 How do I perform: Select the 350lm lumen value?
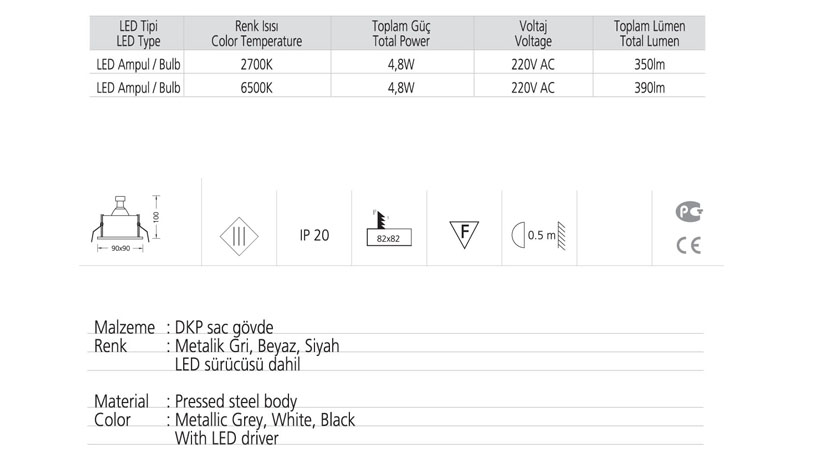tap(648, 63)
